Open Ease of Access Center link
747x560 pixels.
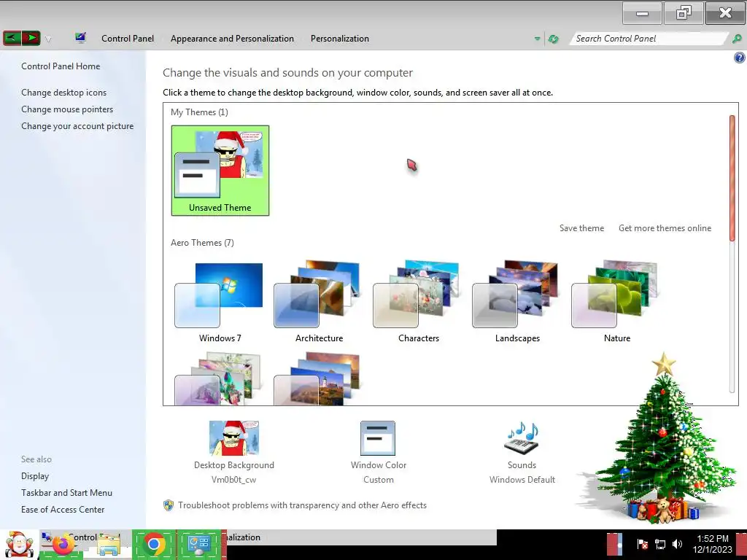pyautogui.click(x=63, y=509)
